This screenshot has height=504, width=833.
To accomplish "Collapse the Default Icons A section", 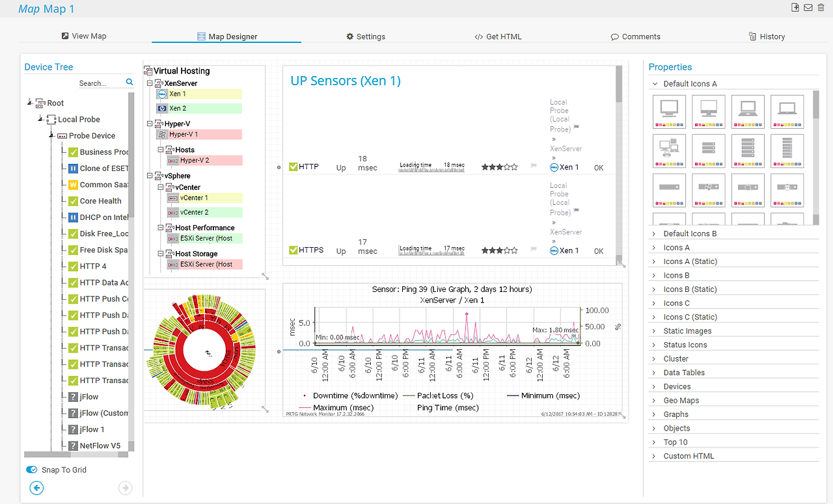I will (655, 84).
